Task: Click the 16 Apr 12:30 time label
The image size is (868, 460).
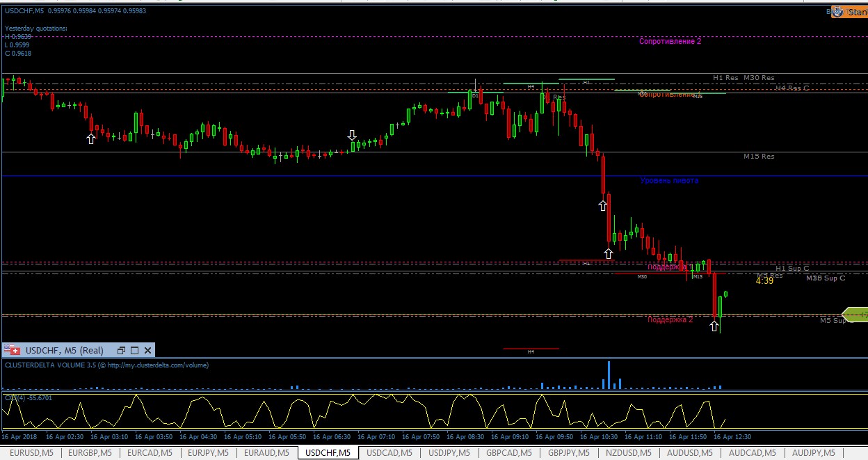Action: (x=733, y=437)
